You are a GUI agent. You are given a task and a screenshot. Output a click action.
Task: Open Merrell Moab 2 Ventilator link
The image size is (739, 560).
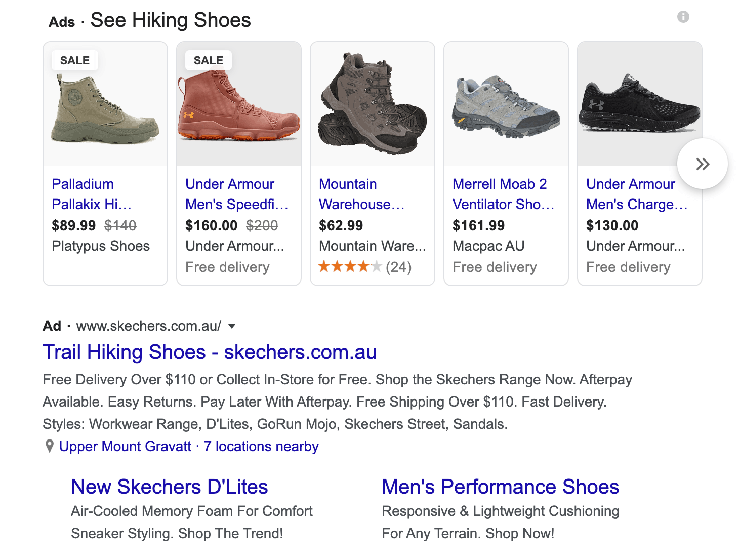pos(504,194)
